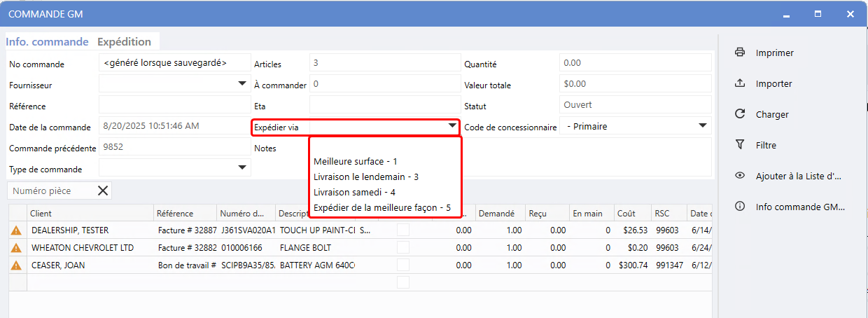Screen dimensions: 868x318
Task: Click the Filtre funnel icon
Action: tap(739, 145)
